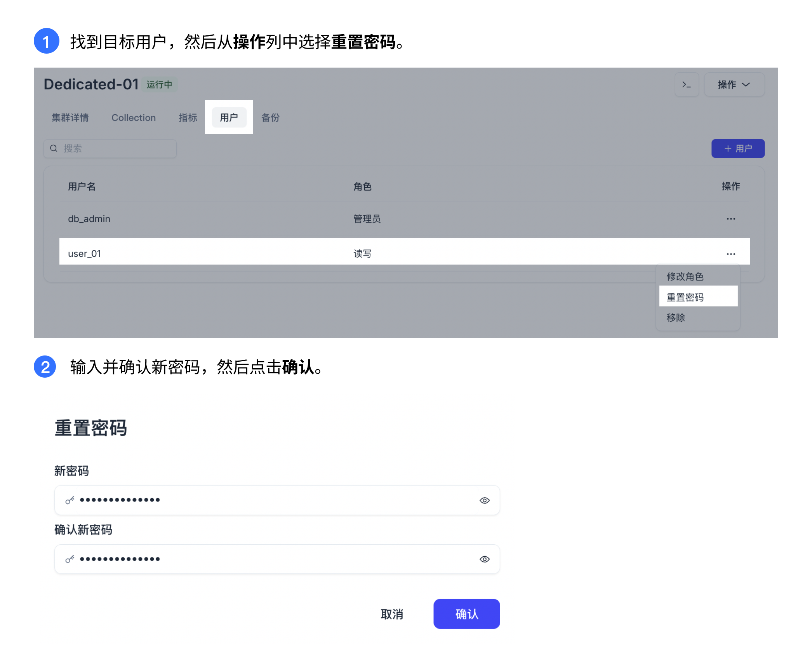Show the new password with the eye toggle
812x669 pixels.
click(x=484, y=500)
